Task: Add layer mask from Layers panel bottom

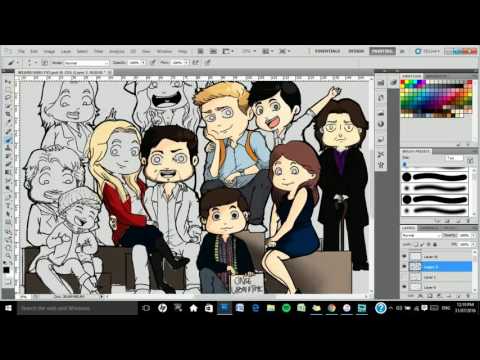Action: 429,295
